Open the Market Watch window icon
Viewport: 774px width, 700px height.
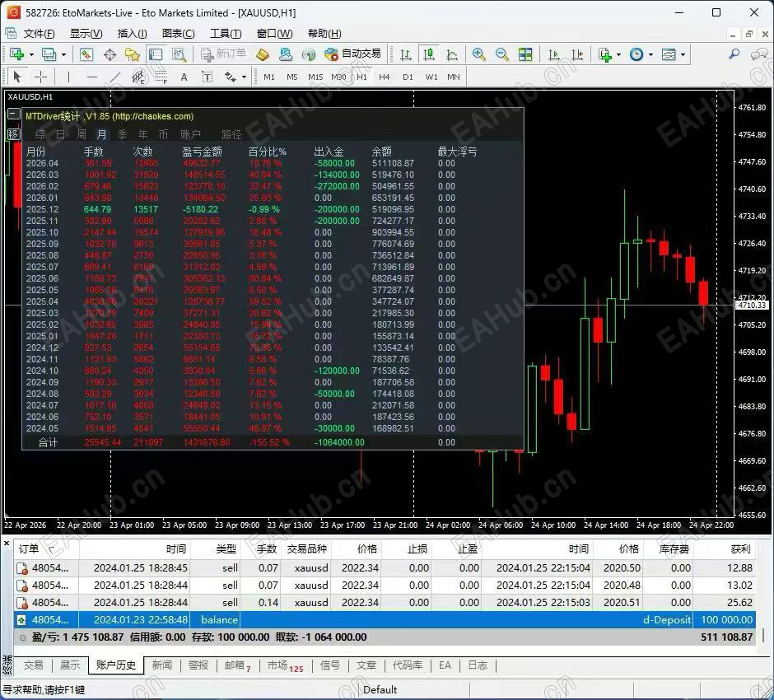pos(86,54)
